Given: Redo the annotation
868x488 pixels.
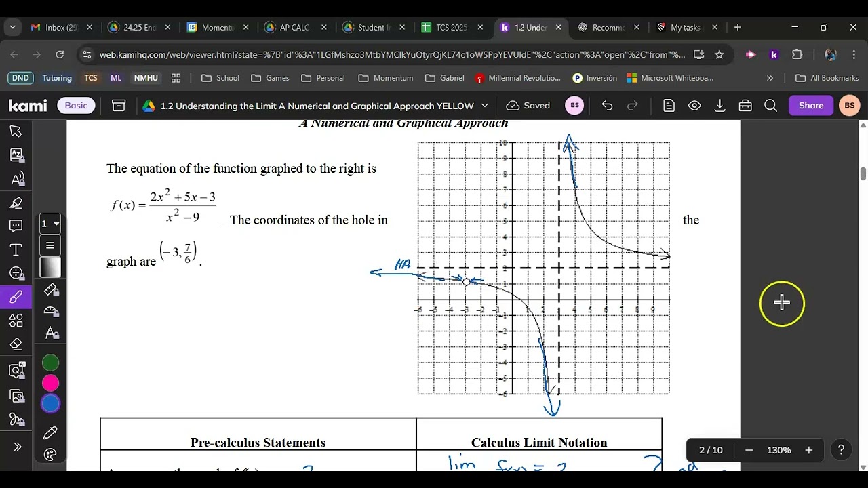Looking at the screenshot, I should point(633,106).
